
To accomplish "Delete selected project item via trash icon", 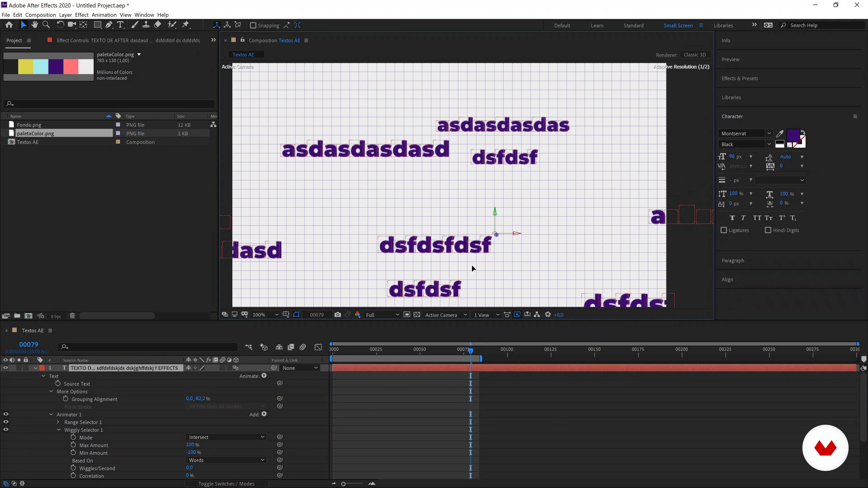I will (x=72, y=316).
